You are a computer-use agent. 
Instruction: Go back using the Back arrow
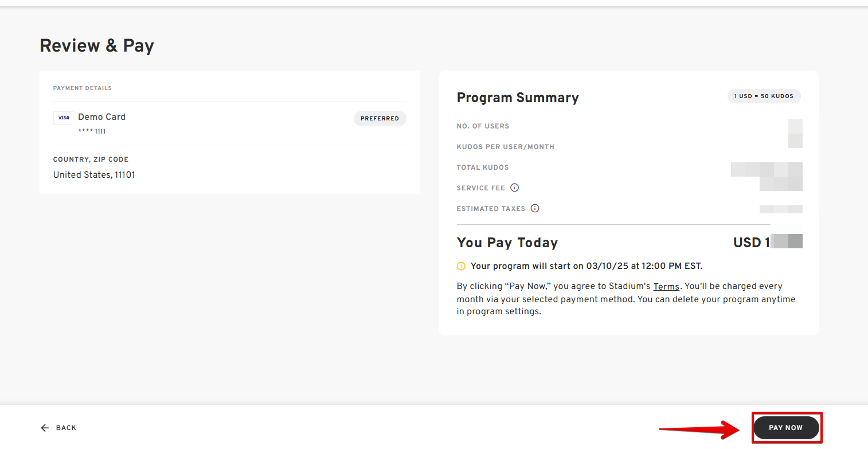tap(45, 428)
